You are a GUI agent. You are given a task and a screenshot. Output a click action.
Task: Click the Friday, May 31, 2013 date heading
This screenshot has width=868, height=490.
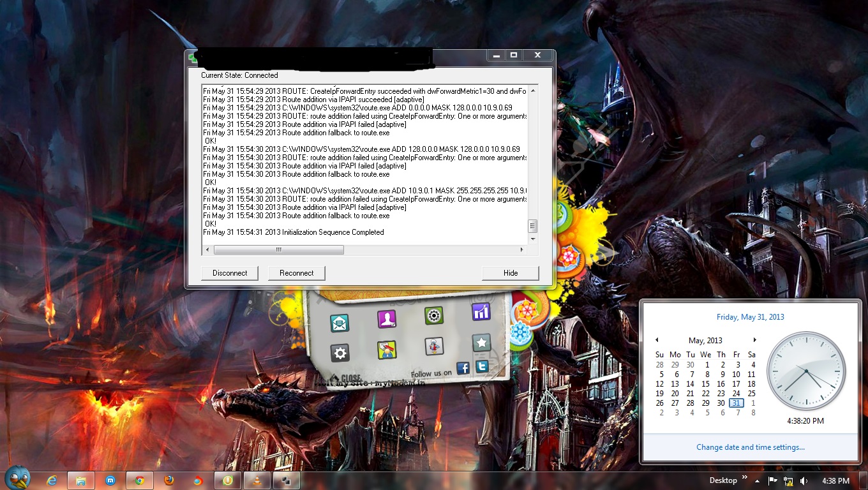[x=751, y=317]
